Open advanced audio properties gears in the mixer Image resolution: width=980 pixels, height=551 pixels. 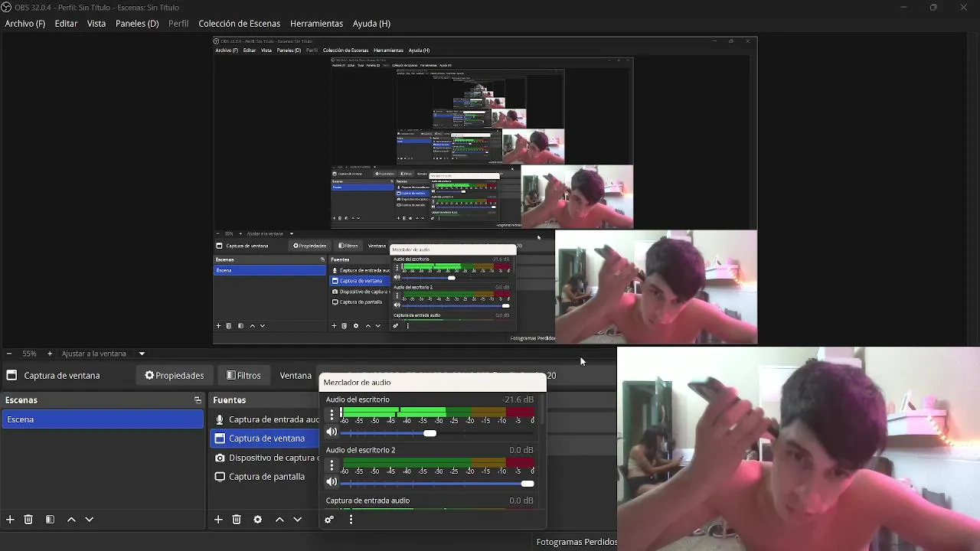coord(329,520)
